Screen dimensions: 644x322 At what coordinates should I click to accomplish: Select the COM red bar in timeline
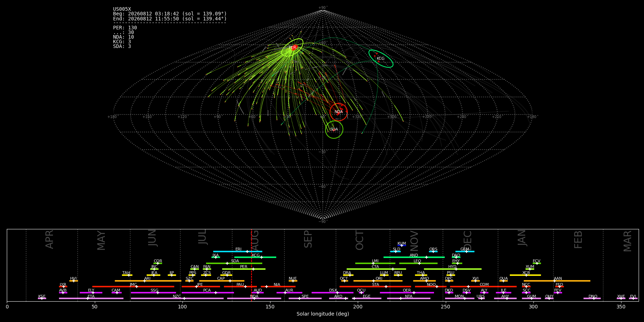click(484, 287)
